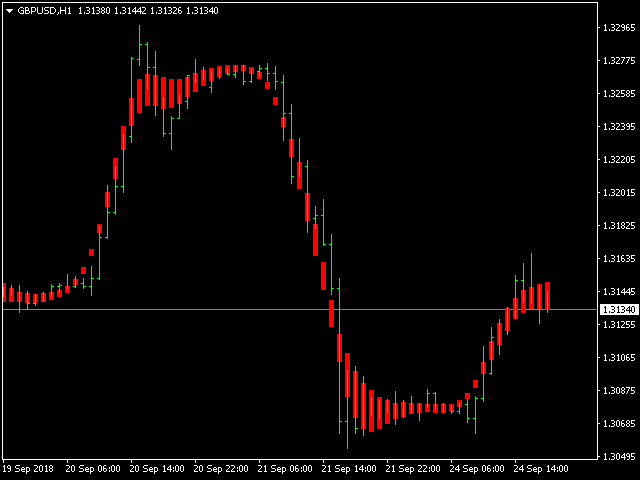Click the 21 Sep 22:00 time label
The height and width of the screenshot is (480, 640).
(x=413, y=469)
